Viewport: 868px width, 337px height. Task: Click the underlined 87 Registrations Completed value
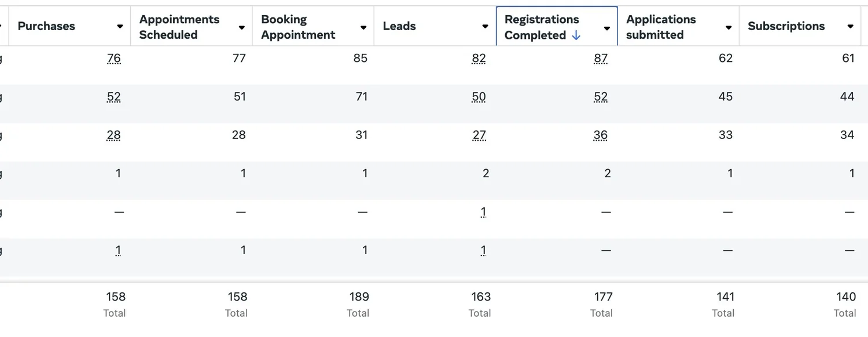click(x=601, y=58)
